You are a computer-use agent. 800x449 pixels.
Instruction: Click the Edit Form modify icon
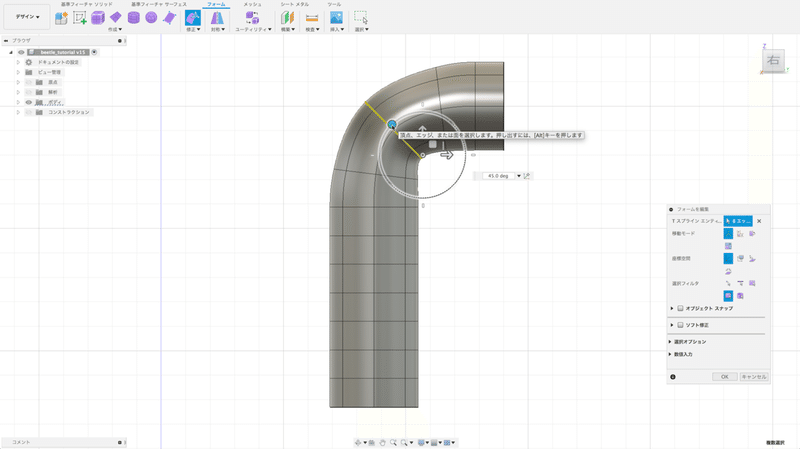click(192, 18)
